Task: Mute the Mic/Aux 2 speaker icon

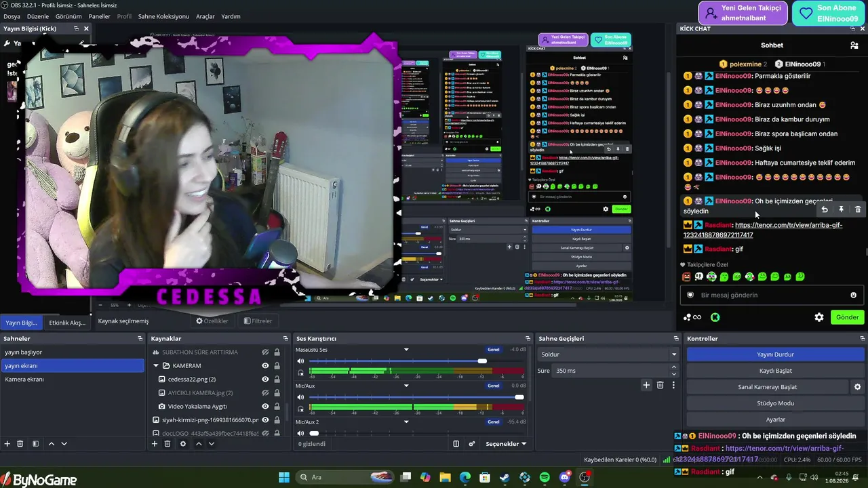Action: point(300,432)
